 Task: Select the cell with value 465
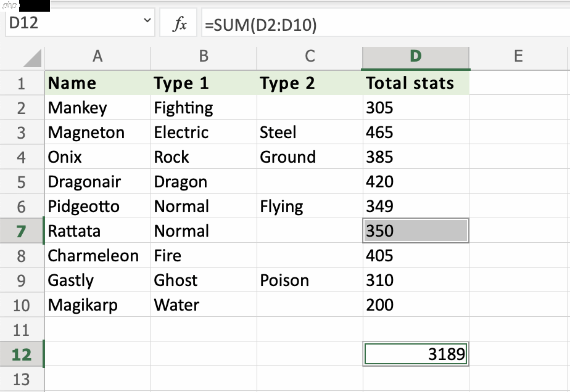point(416,133)
